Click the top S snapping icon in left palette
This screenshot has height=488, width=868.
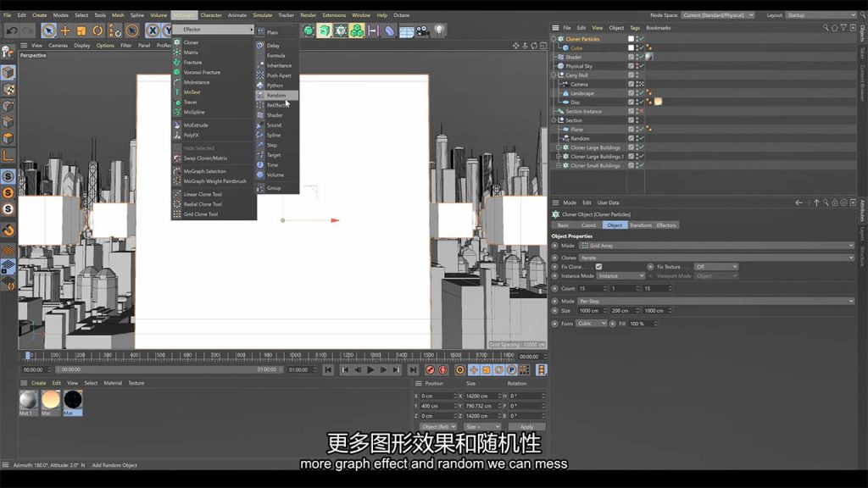8,176
